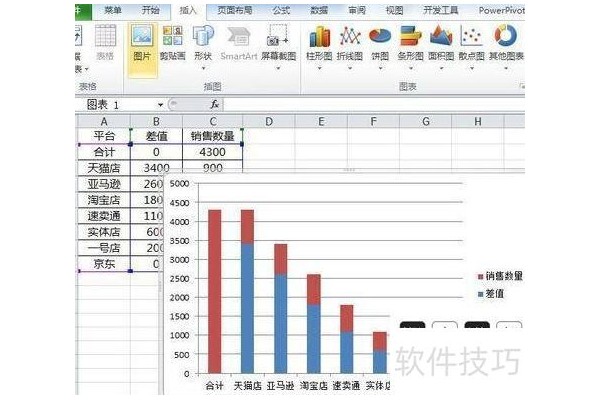Image resolution: width=600 pixels, height=400 pixels.
Task: Select column G header
Action: click(426, 122)
